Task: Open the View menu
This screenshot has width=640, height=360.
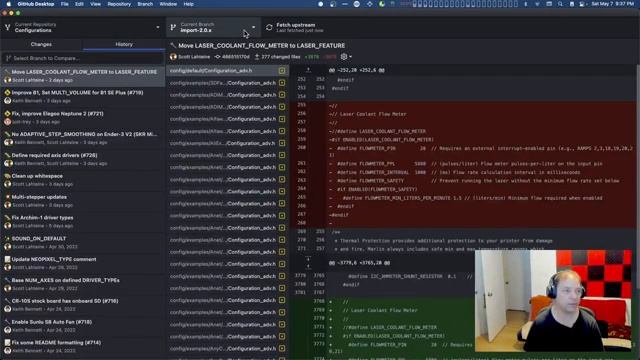Action: pos(96,4)
